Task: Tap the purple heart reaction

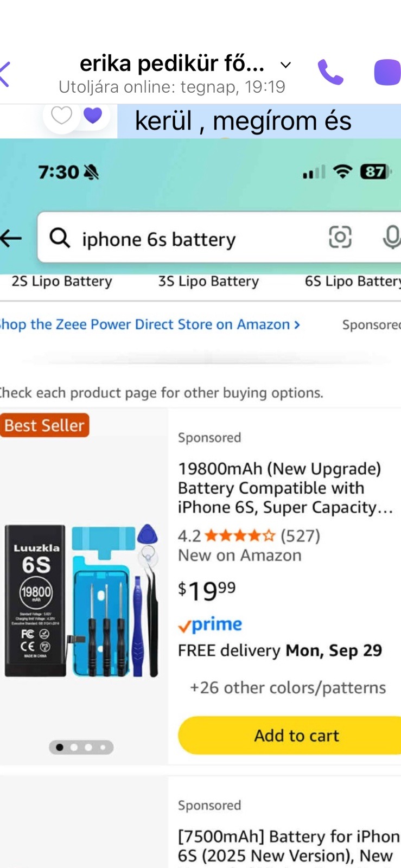Action: tap(93, 115)
